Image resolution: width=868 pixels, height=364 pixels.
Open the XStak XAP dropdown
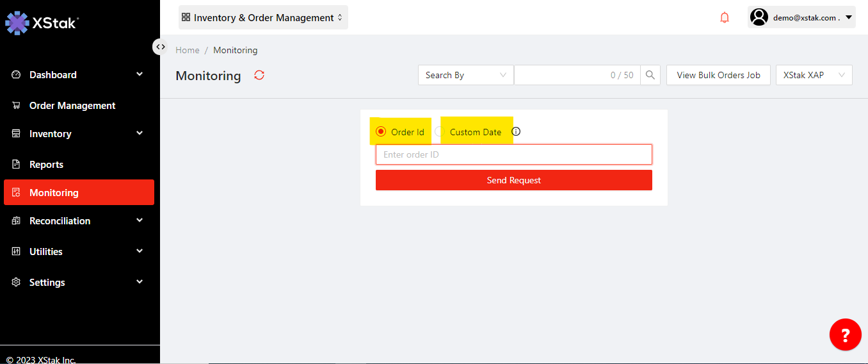(x=814, y=75)
